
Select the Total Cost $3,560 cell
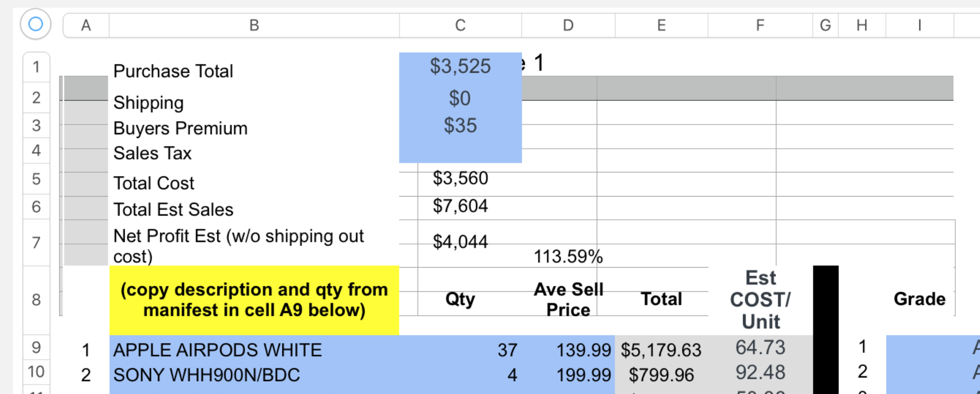pos(460,179)
